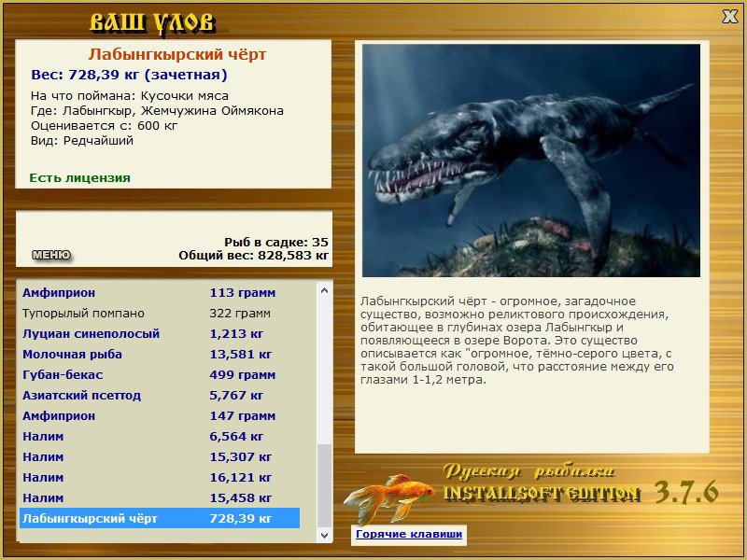Close the catch window with X
Image resolution: width=747 pixels, height=560 pixels.
(729, 17)
